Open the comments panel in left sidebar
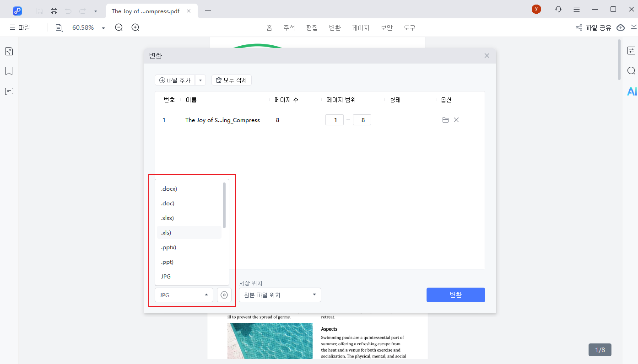Viewport: 638px width, 364px height. coord(9,91)
